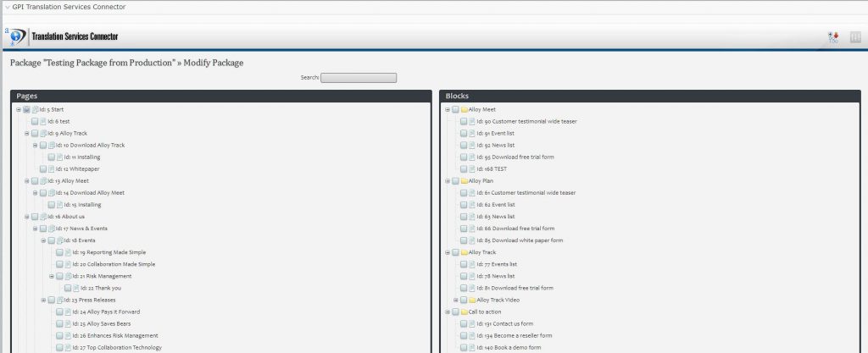Select Id: 131 Contact us form block
The width and height of the screenshot is (868, 353).
pyautogui.click(x=504, y=323)
